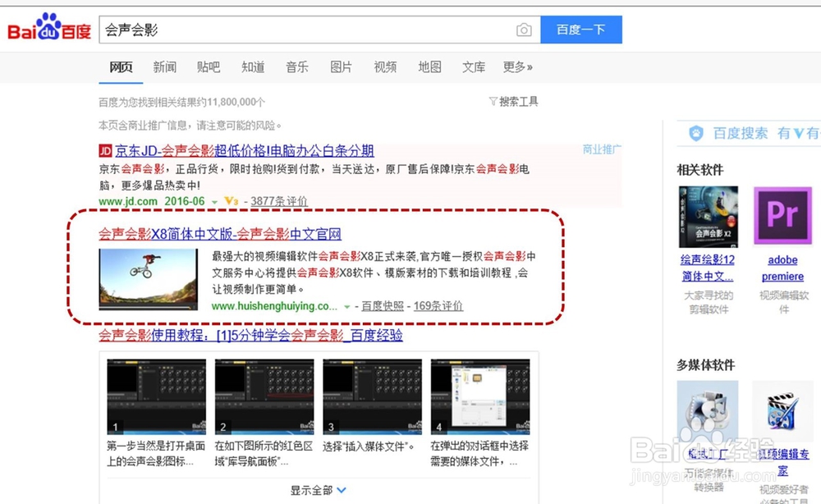This screenshot has height=504, width=821.
Task: Switch to the 图片 tab
Action: pyautogui.click(x=341, y=67)
